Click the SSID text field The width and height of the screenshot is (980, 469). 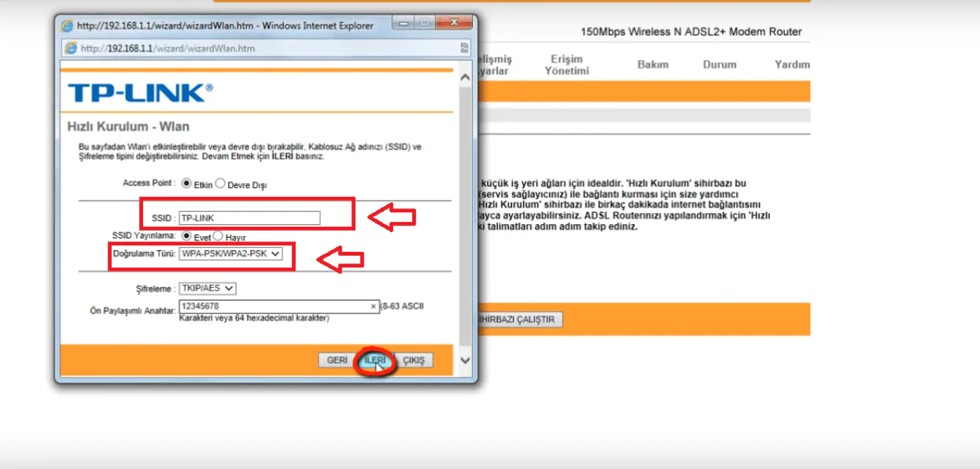[249, 218]
